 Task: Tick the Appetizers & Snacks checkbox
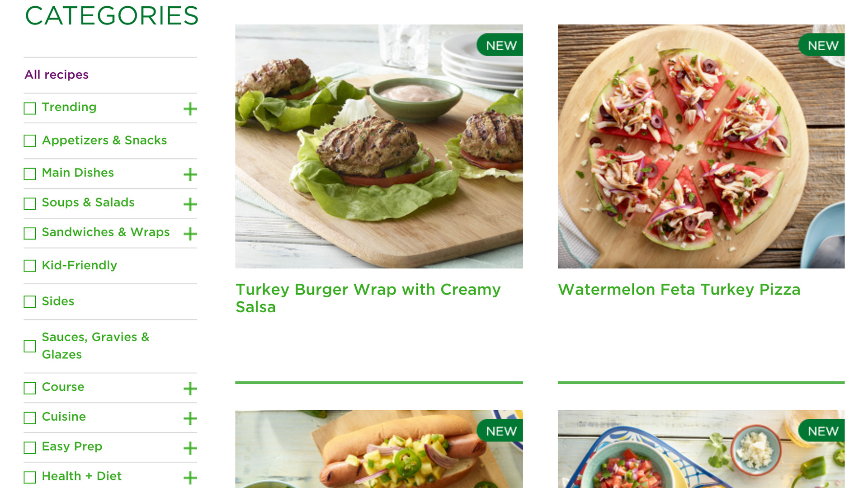[30, 141]
